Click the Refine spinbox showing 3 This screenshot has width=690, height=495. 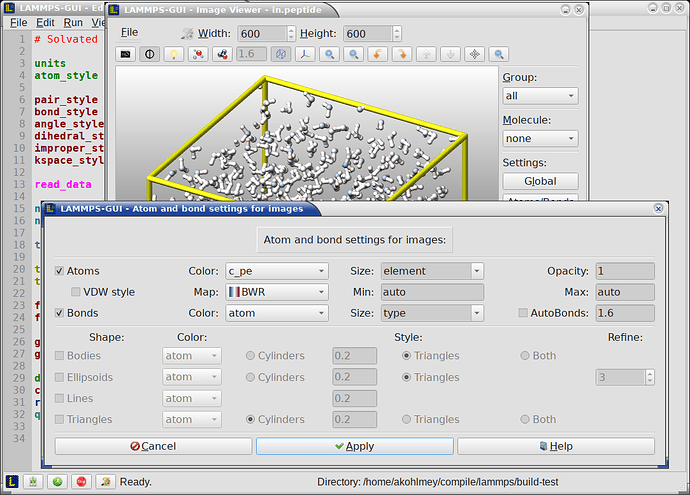click(x=625, y=377)
